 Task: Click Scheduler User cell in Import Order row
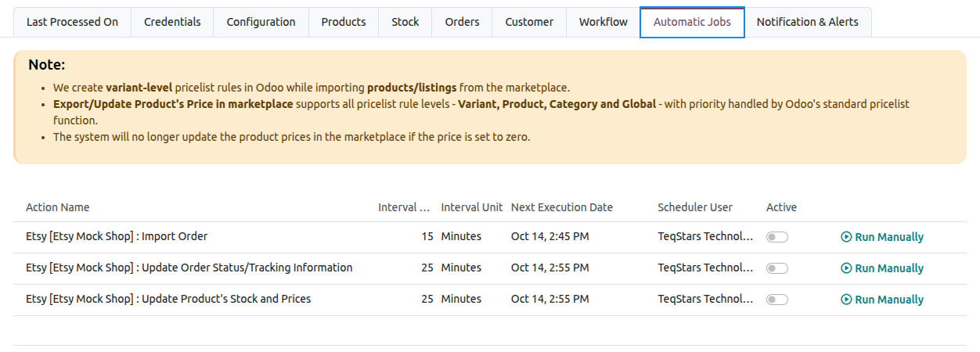click(x=705, y=236)
